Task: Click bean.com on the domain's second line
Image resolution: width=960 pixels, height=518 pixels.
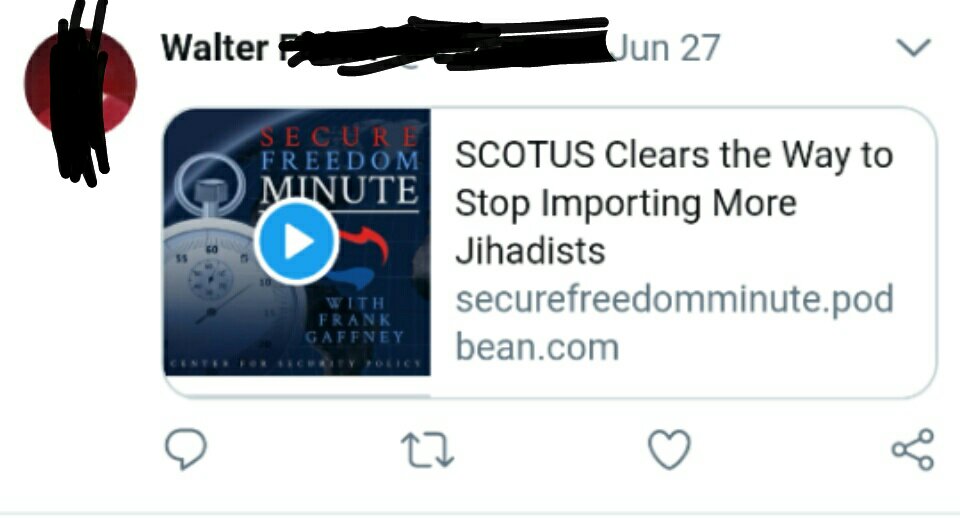Action: tap(537, 347)
